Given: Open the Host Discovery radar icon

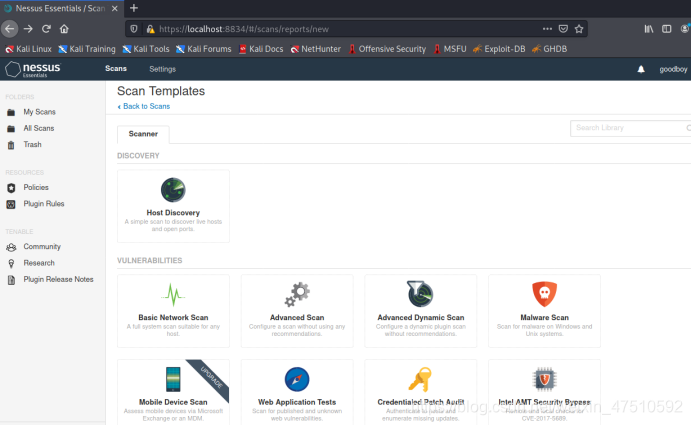Looking at the screenshot, I should [x=173, y=190].
